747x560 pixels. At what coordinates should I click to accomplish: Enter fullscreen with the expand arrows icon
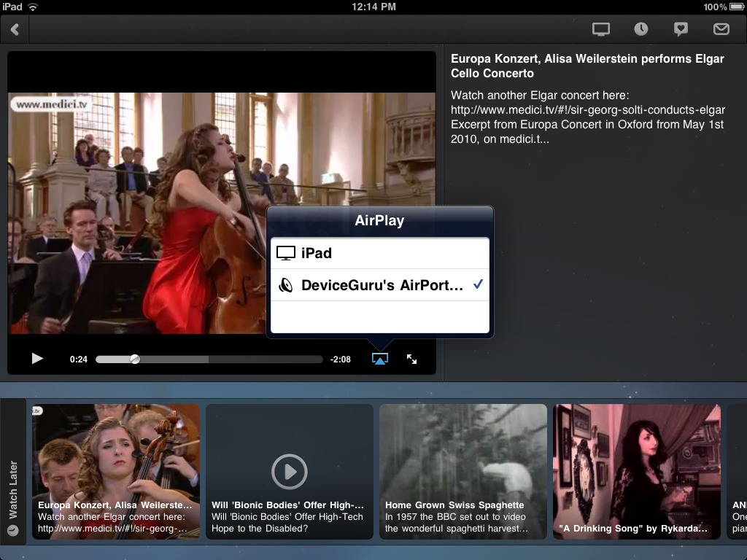(x=411, y=359)
